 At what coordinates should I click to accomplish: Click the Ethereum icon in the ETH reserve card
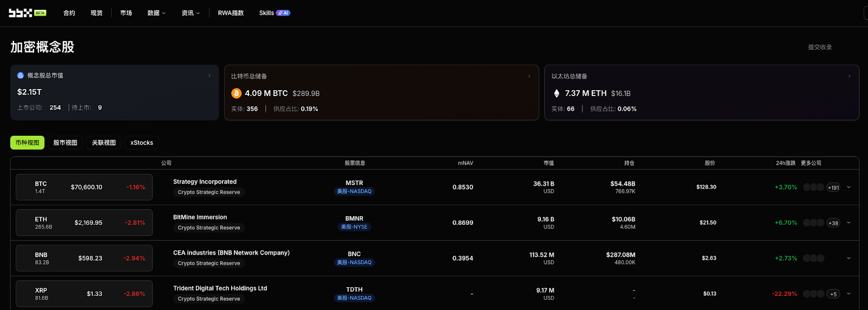(557, 93)
